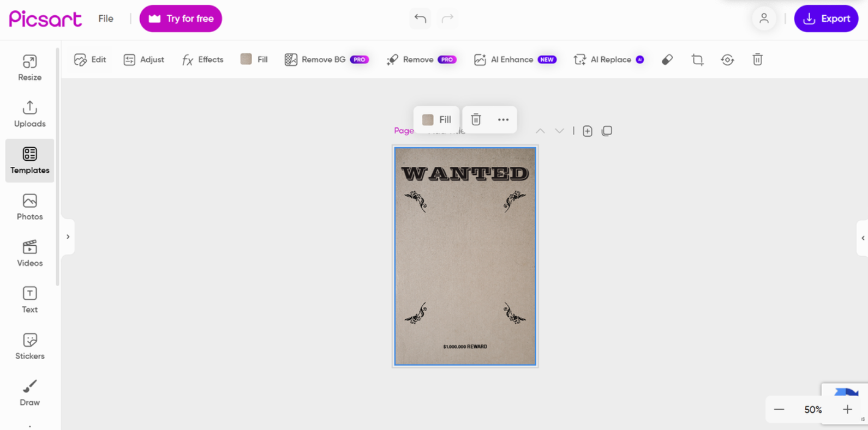
Task: Select the eraser tool icon
Action: [667, 59]
